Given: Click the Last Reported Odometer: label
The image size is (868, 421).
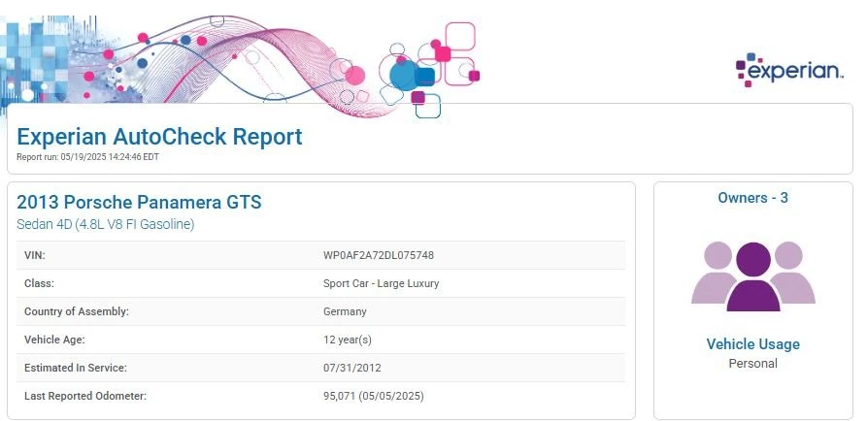Looking at the screenshot, I should tap(85, 396).
